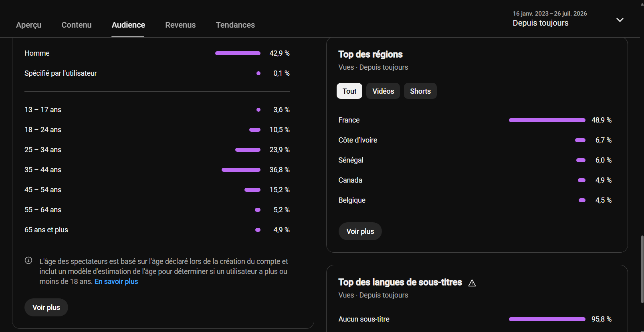Click the page vertical scrollbar

pyautogui.click(x=642, y=269)
